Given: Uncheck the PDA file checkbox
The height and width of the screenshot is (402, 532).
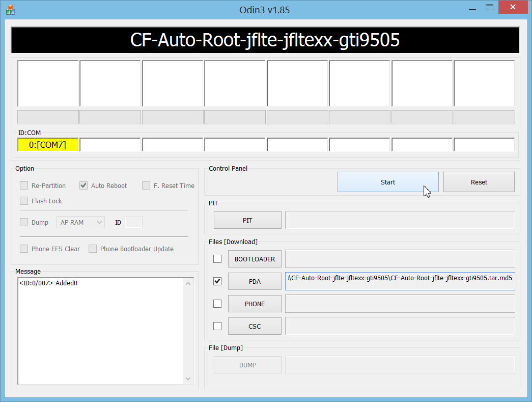Looking at the screenshot, I should tap(217, 281).
